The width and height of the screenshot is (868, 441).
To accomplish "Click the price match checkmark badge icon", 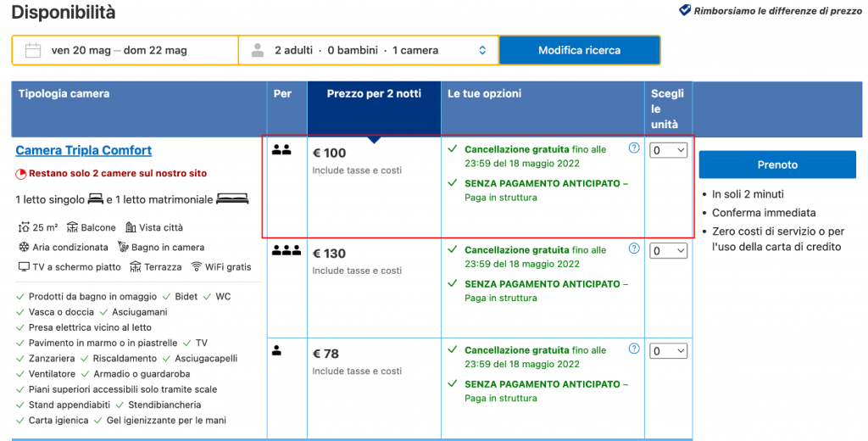I will [685, 11].
